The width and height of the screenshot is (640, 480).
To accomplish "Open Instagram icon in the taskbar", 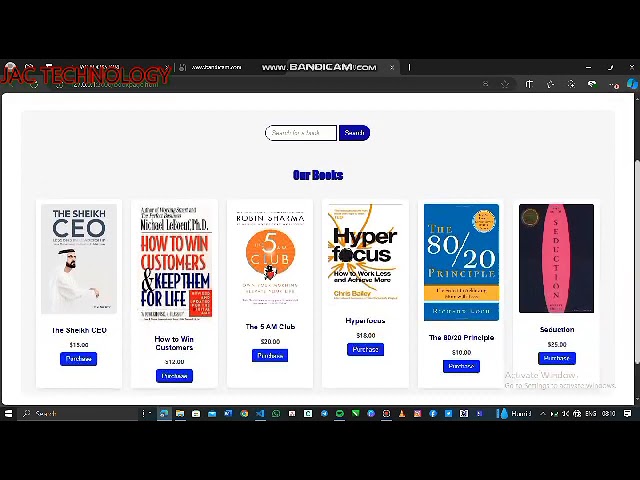I will click(x=418, y=413).
